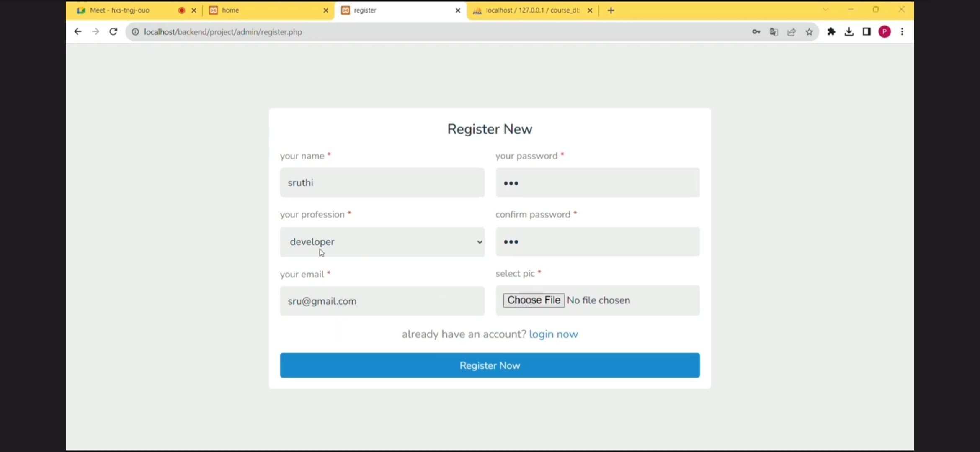Click the Register Now button
This screenshot has width=980, height=452.
pos(490,365)
